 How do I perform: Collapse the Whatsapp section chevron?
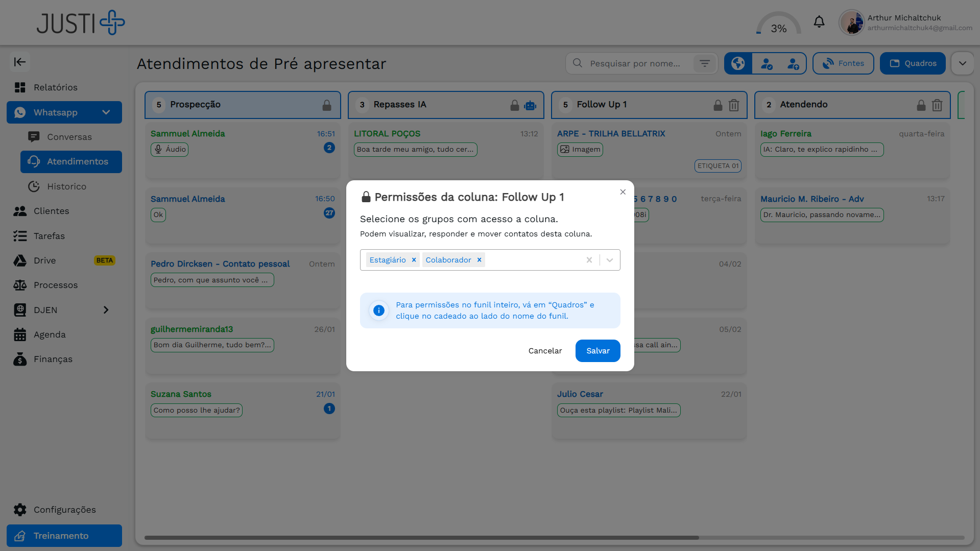[x=106, y=112]
